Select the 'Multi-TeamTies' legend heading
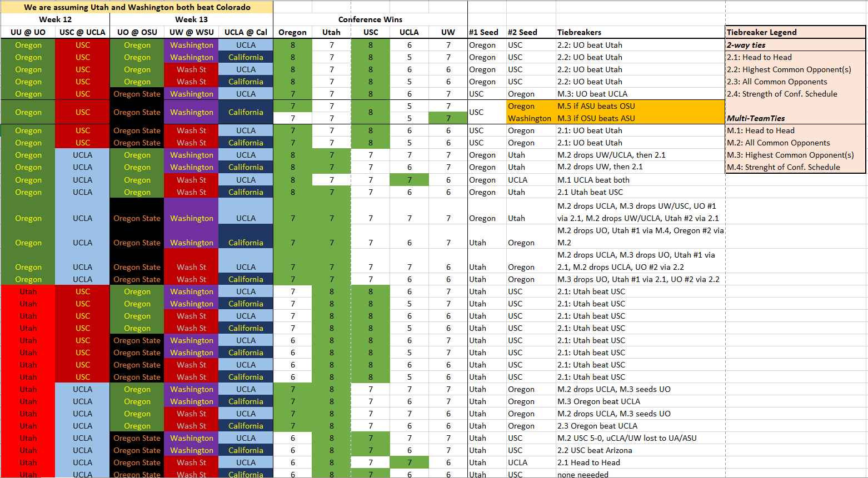This screenshot has width=868, height=478. click(795, 118)
